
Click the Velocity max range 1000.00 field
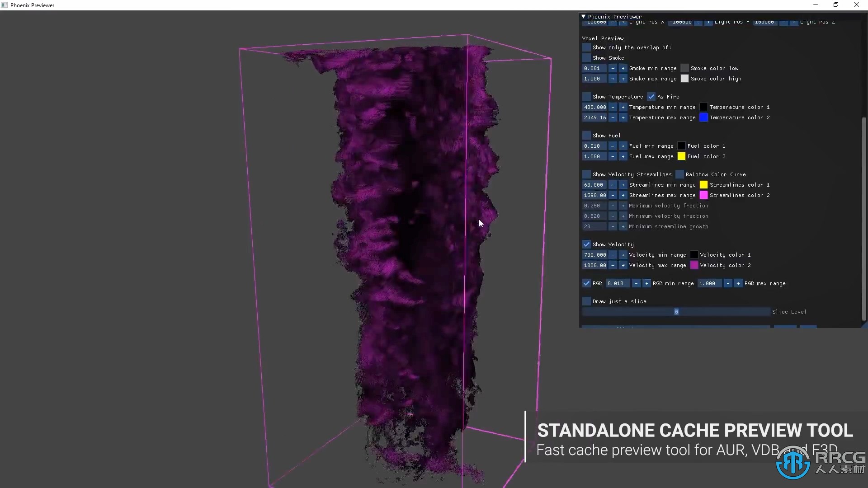click(594, 265)
